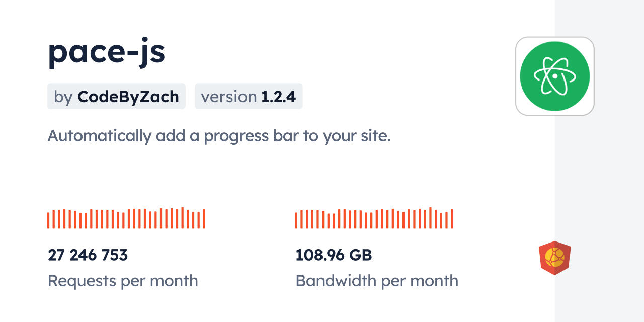Open the pace-js package title
Image resolution: width=644 pixels, height=322 pixels.
[106, 52]
